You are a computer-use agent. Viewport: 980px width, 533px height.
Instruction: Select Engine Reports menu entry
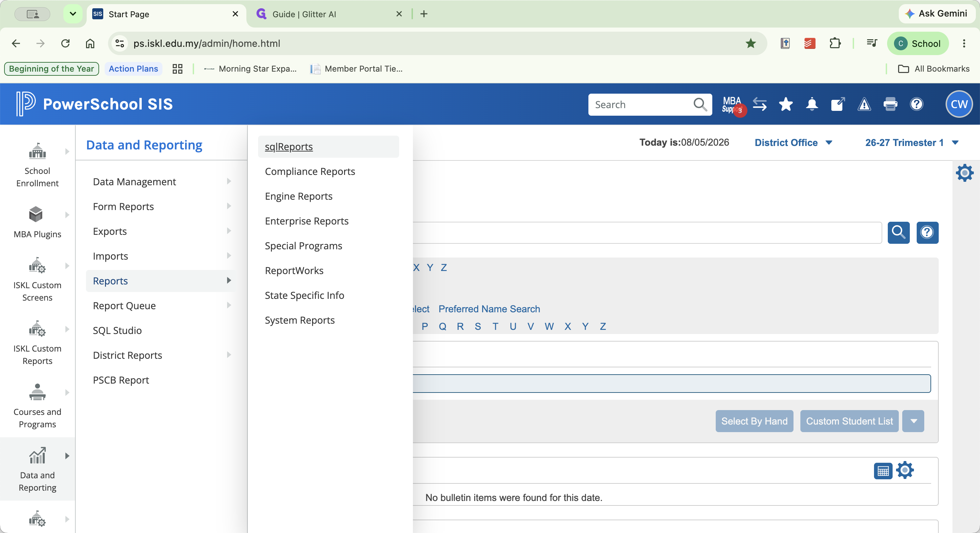(x=299, y=196)
